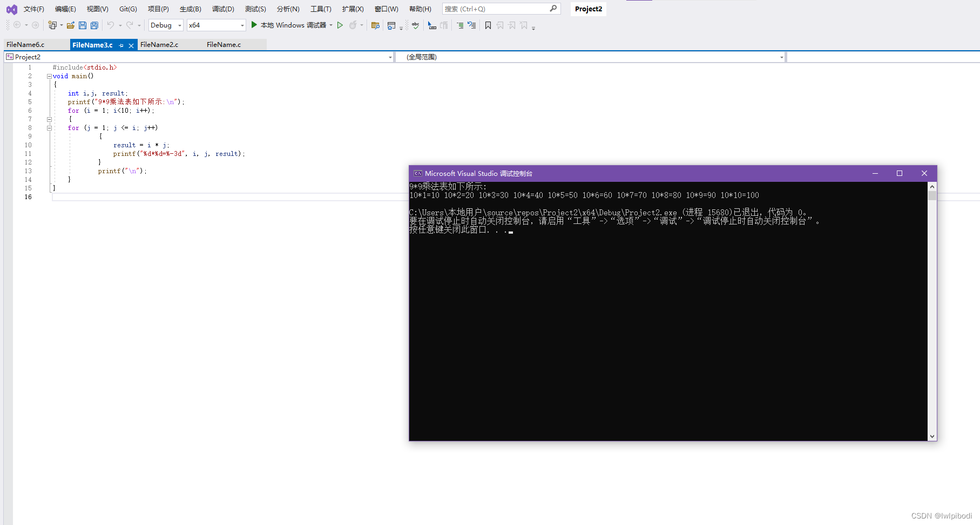980x525 pixels.
Task: Click the new project icon
Action: [x=52, y=25]
